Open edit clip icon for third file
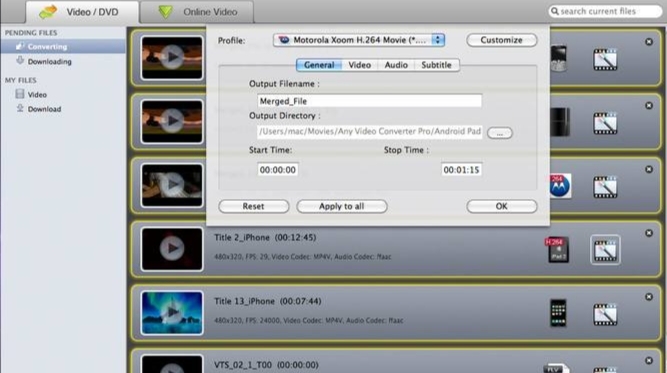The height and width of the screenshot is (373, 667). (x=605, y=187)
